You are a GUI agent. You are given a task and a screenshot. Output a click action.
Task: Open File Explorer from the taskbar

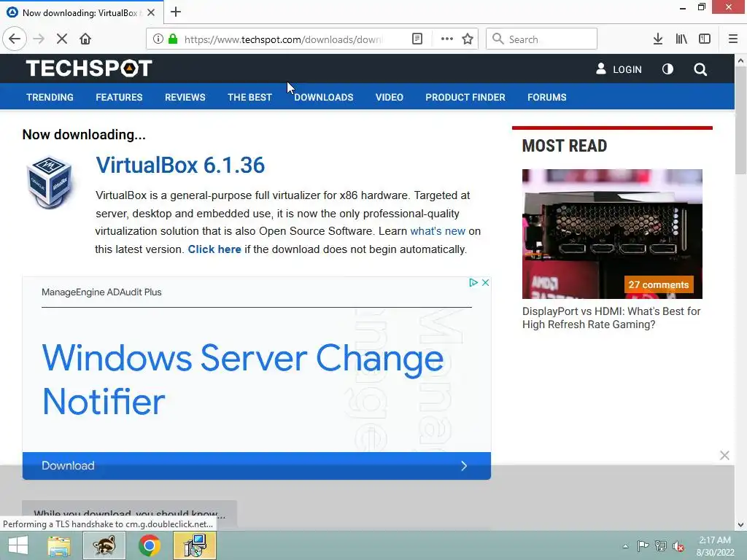(59, 545)
